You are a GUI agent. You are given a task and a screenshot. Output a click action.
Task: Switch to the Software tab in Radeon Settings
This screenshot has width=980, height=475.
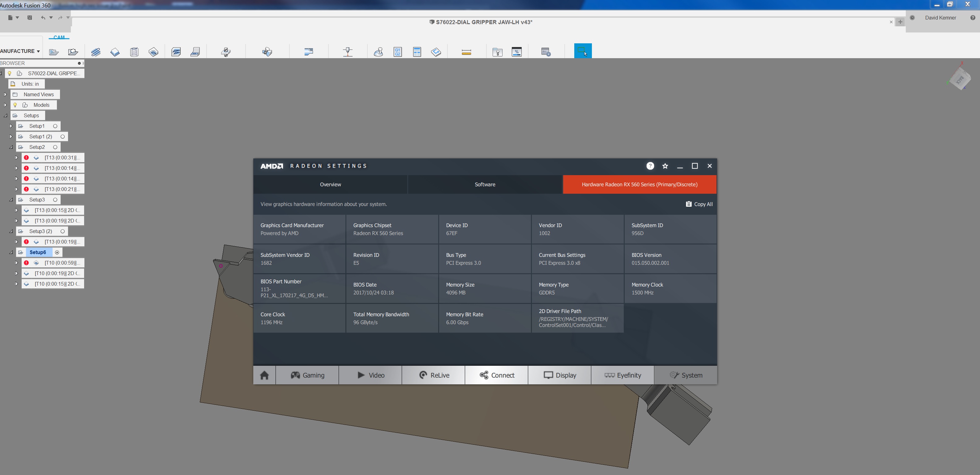pos(485,184)
